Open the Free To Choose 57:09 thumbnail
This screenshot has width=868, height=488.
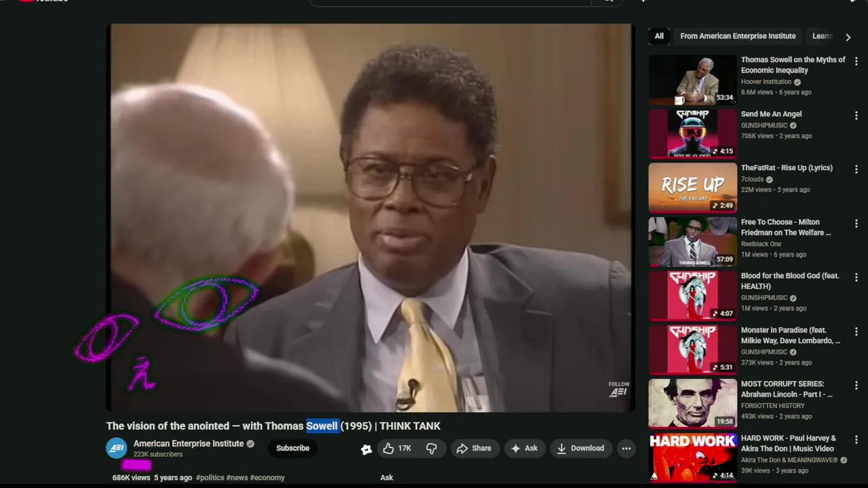tap(692, 241)
